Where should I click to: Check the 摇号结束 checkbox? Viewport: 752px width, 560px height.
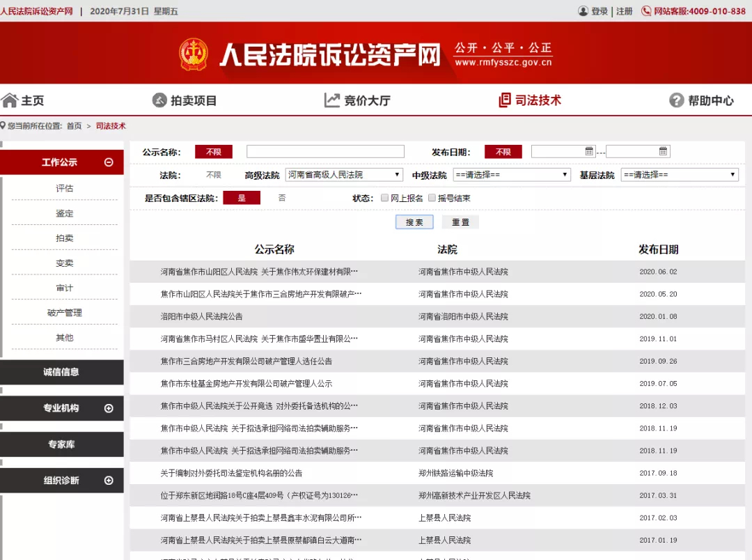[x=432, y=198]
